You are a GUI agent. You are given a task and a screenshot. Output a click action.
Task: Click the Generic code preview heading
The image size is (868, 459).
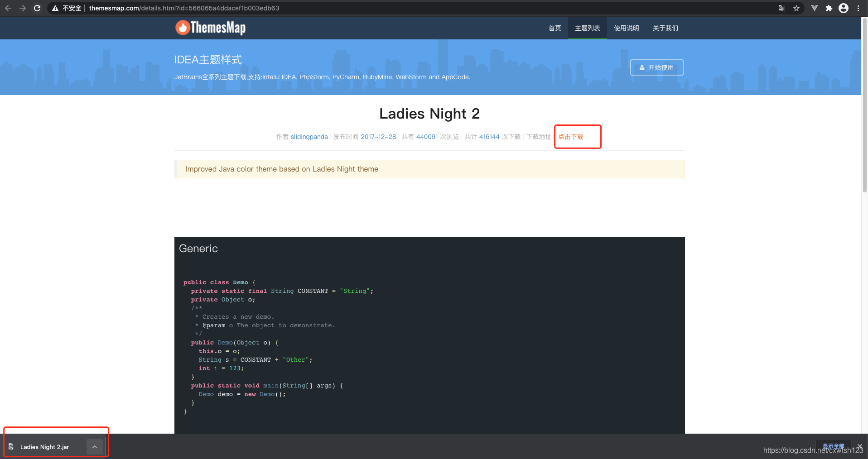click(x=198, y=249)
